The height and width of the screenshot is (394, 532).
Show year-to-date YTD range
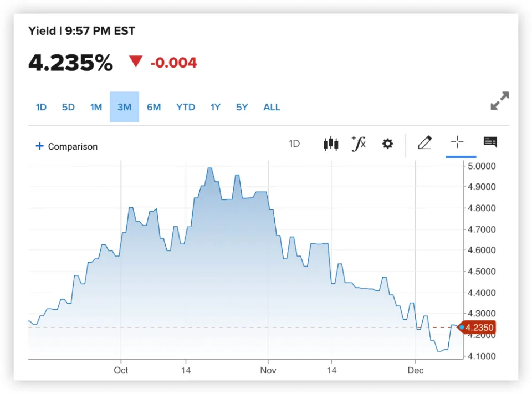[186, 107]
